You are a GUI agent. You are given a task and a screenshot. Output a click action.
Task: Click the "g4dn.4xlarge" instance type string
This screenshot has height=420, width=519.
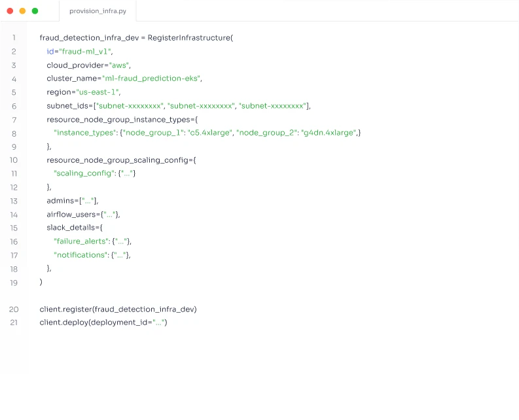pyautogui.click(x=329, y=133)
